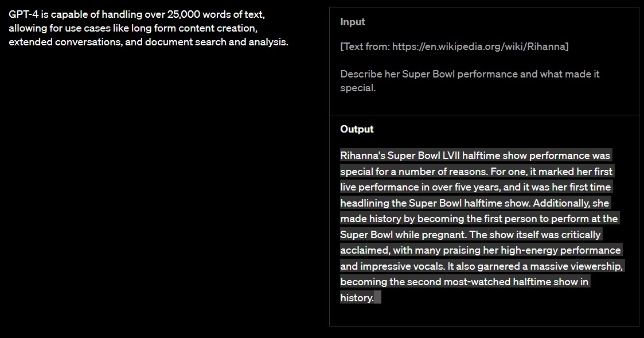The image size is (644, 338).
Task: Click the word "acclaimed" in the output
Action: [x=364, y=250]
